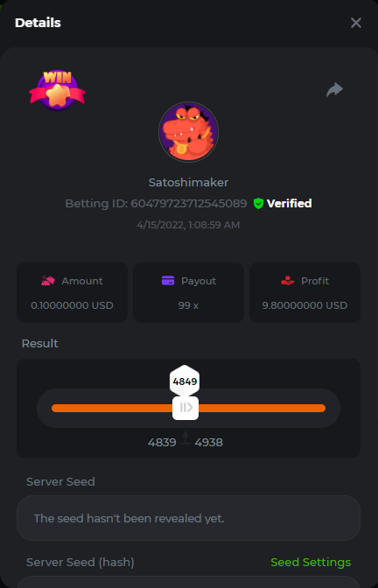Click the Satoshimaker username

tap(188, 183)
